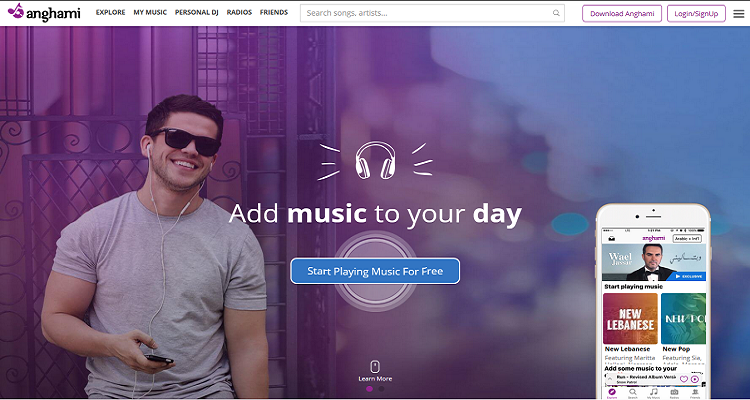750x400 pixels.
Task: Open the hamburger menu icon
Action: (x=739, y=13)
